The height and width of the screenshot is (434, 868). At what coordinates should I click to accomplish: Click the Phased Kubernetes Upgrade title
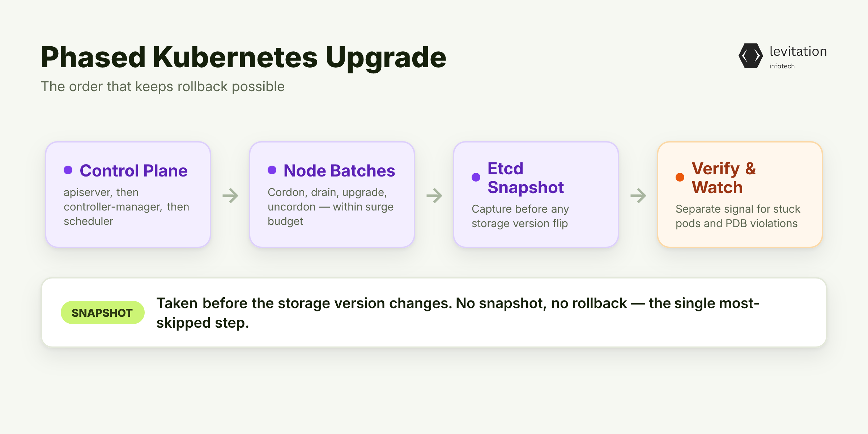click(243, 57)
